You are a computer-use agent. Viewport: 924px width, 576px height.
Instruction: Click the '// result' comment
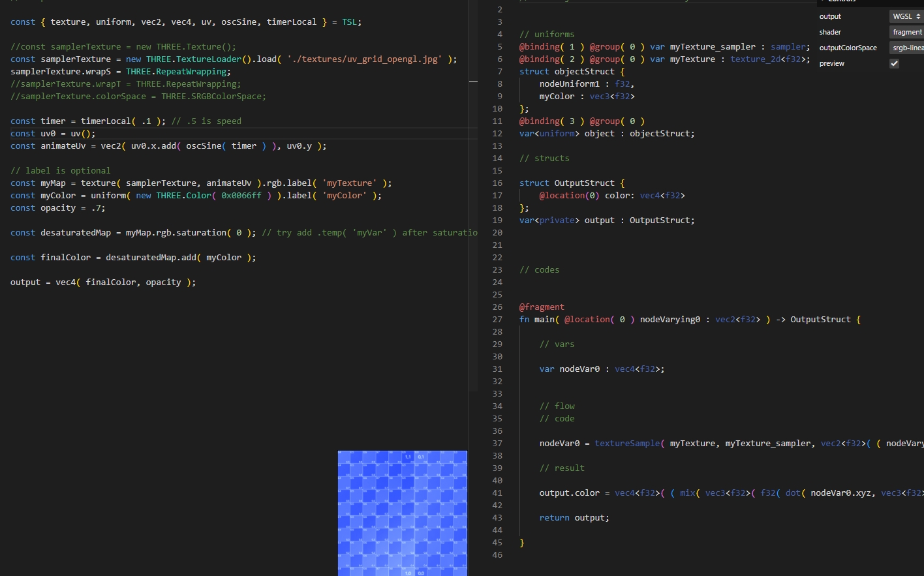click(x=562, y=468)
